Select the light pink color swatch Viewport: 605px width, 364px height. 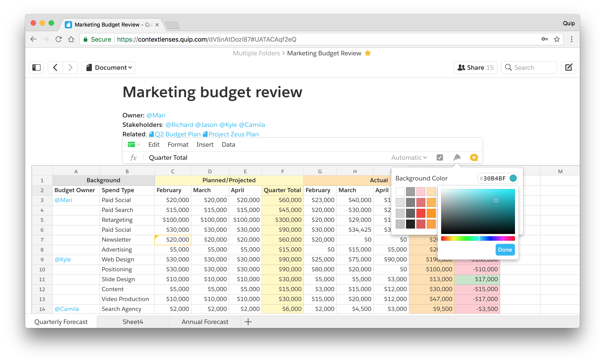(x=420, y=191)
